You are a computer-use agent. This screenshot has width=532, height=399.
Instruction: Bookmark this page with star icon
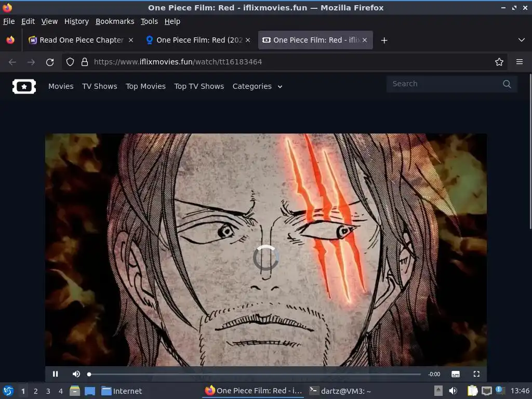[x=499, y=62]
